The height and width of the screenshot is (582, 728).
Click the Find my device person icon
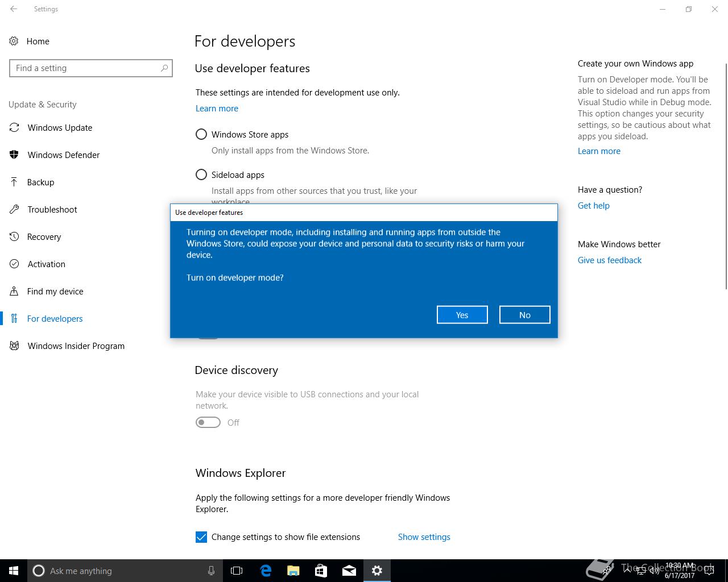pyautogui.click(x=14, y=291)
